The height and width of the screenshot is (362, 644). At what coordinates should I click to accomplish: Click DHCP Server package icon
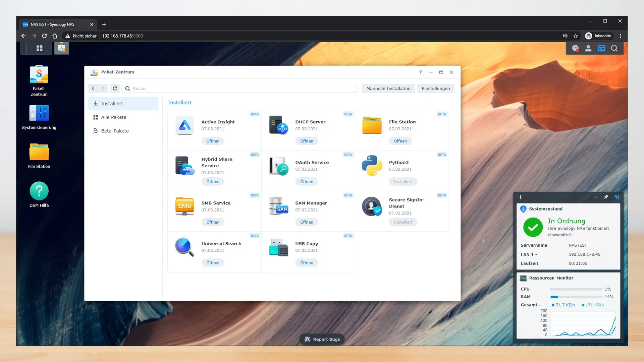pos(278,125)
